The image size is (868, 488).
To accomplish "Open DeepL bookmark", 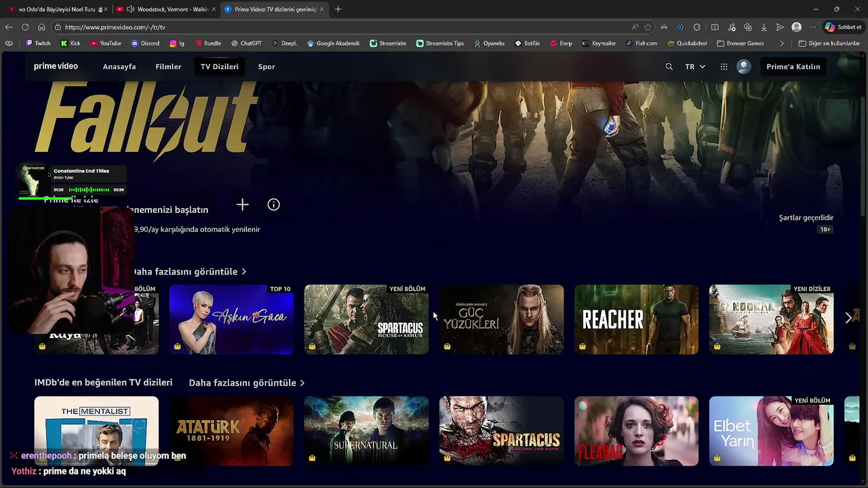I will click(x=284, y=43).
